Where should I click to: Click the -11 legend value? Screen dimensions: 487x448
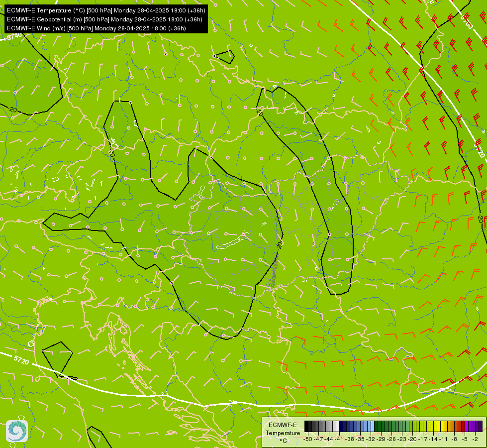444,439
